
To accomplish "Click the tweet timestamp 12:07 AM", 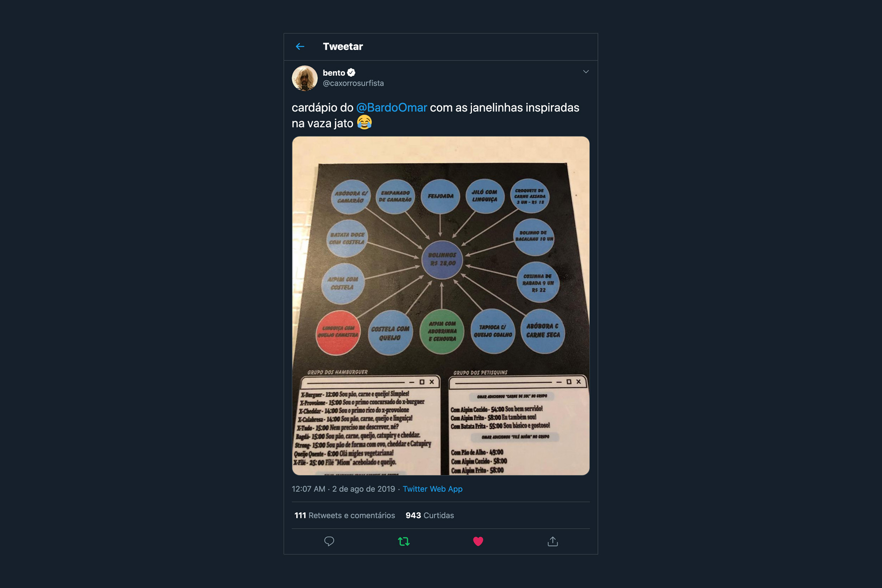I will coord(308,489).
